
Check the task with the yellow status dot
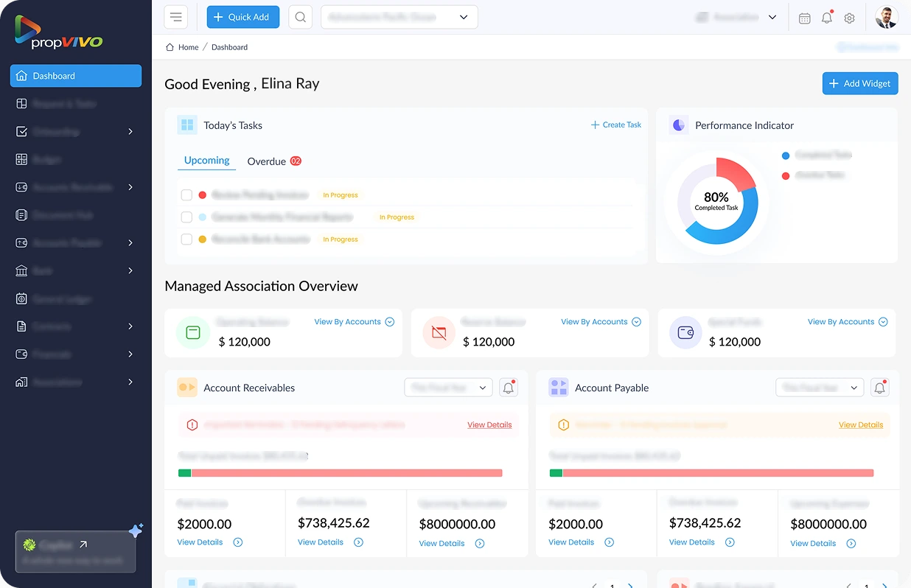pos(186,239)
